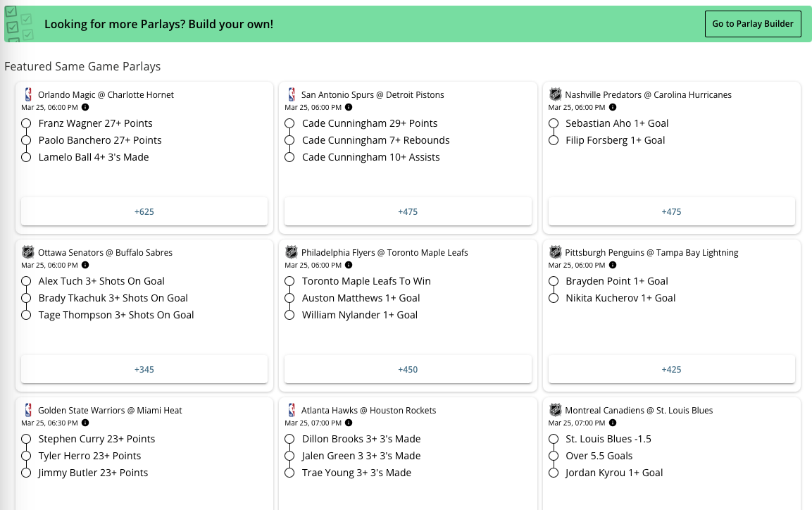The width and height of the screenshot is (812, 510).
Task: Bet the +450 Flyers @ Maple Leafs parlay
Action: (x=408, y=369)
